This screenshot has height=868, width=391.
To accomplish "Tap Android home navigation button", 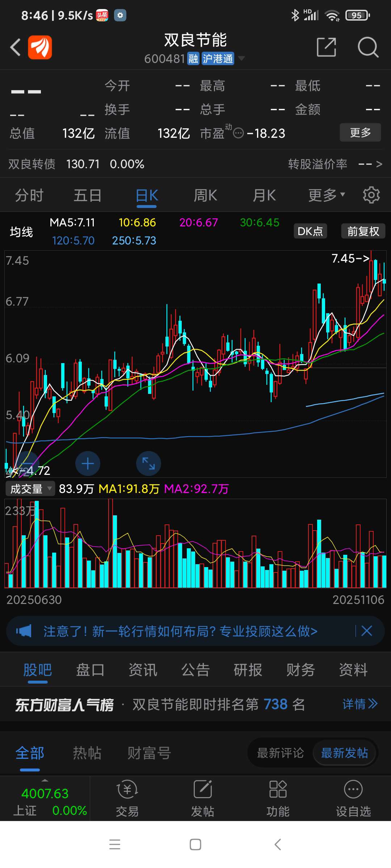I will (195, 844).
